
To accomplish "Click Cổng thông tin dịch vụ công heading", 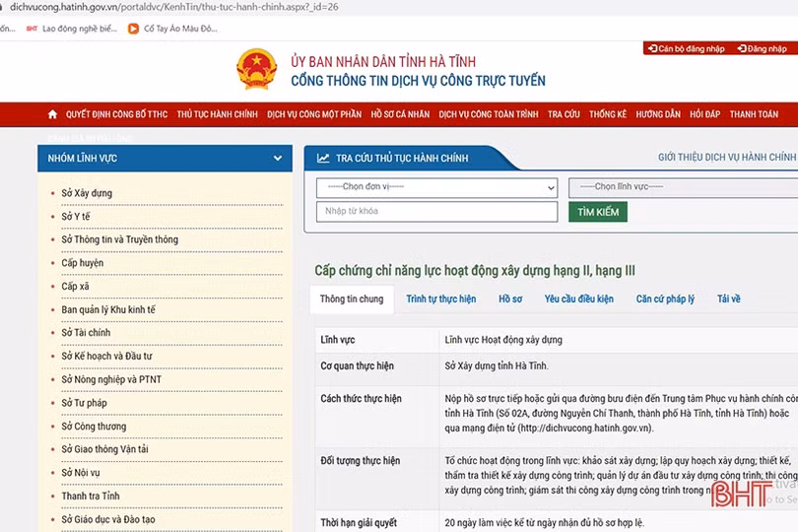I will point(418,82).
